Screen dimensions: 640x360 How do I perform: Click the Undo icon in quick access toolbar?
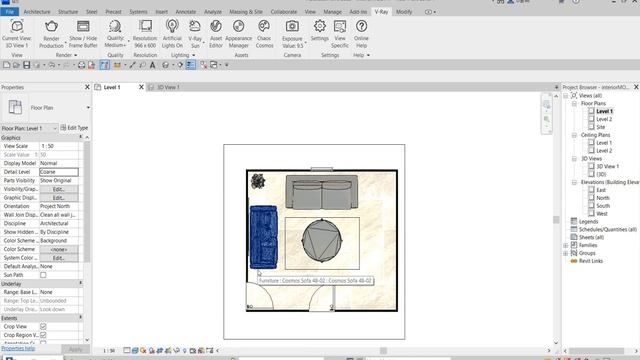point(51,65)
